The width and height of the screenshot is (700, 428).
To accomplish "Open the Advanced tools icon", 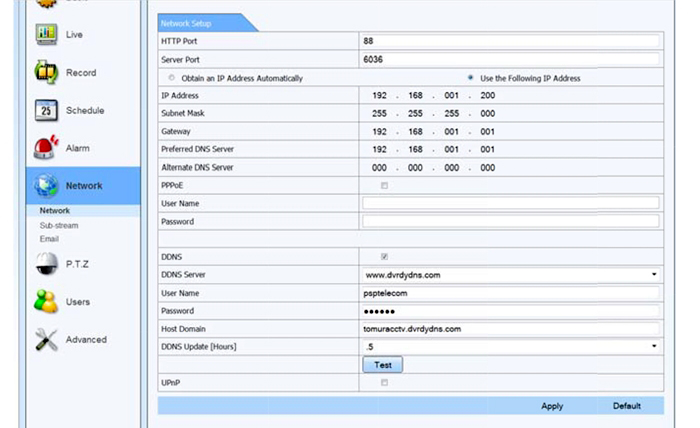I will click(x=46, y=340).
